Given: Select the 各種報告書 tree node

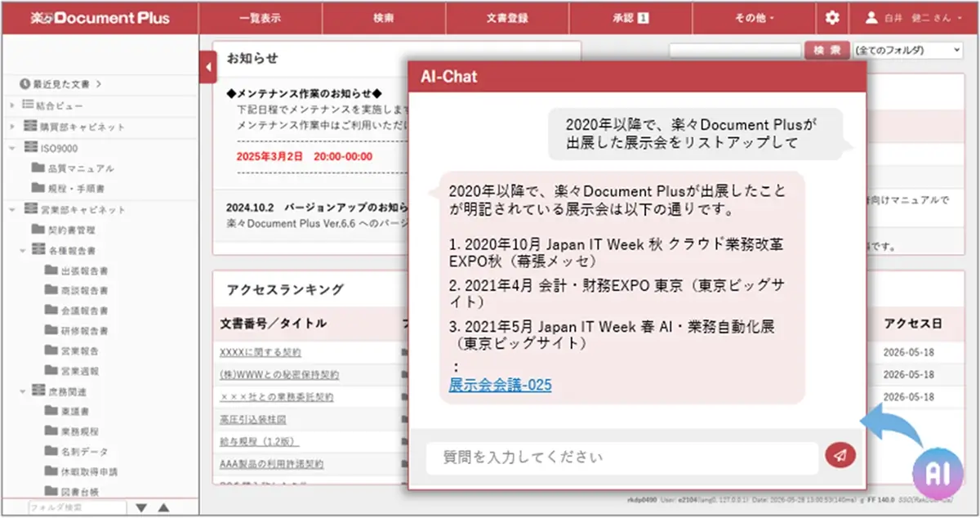Looking at the screenshot, I should tap(72, 250).
